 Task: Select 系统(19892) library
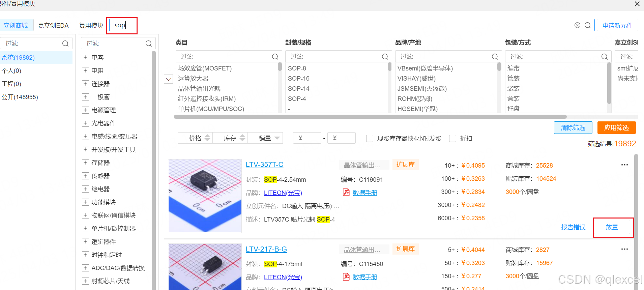coord(36,57)
